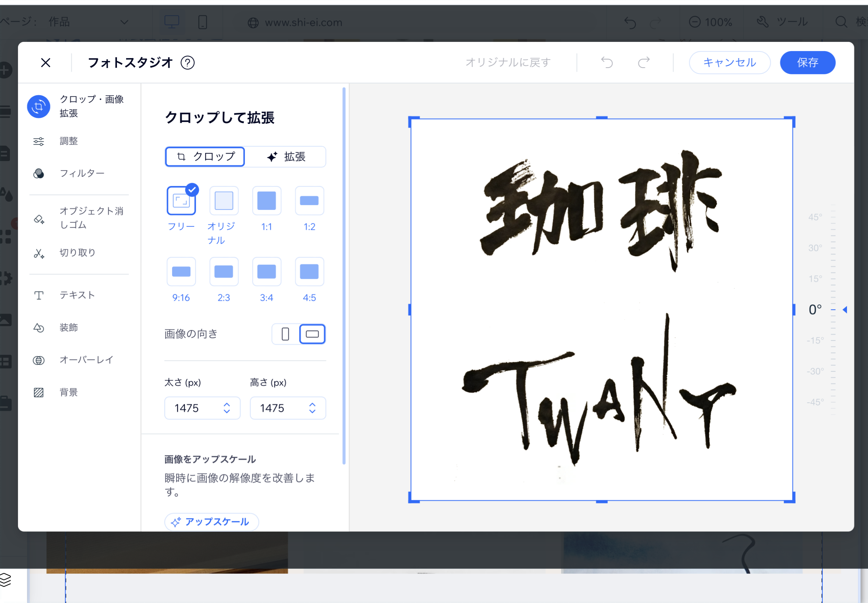The width and height of the screenshot is (868, 603).
Task: Select the 9:16 crop ratio
Action: click(181, 272)
